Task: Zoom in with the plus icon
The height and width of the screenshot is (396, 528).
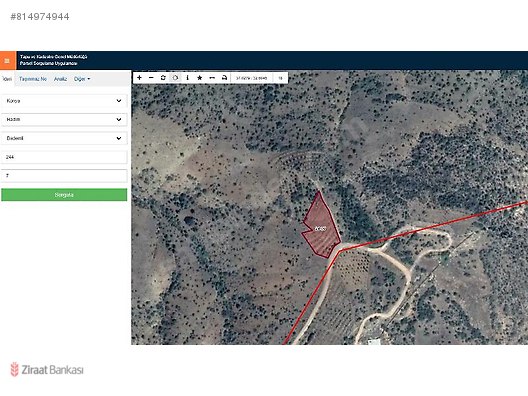Action: click(139, 78)
